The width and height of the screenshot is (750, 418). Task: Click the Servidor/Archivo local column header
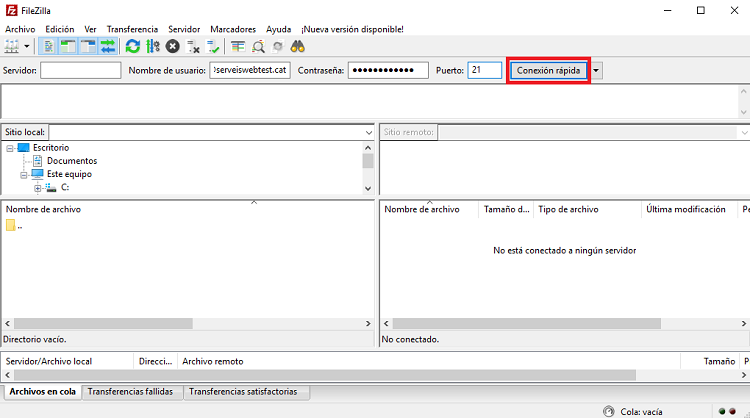(49, 362)
